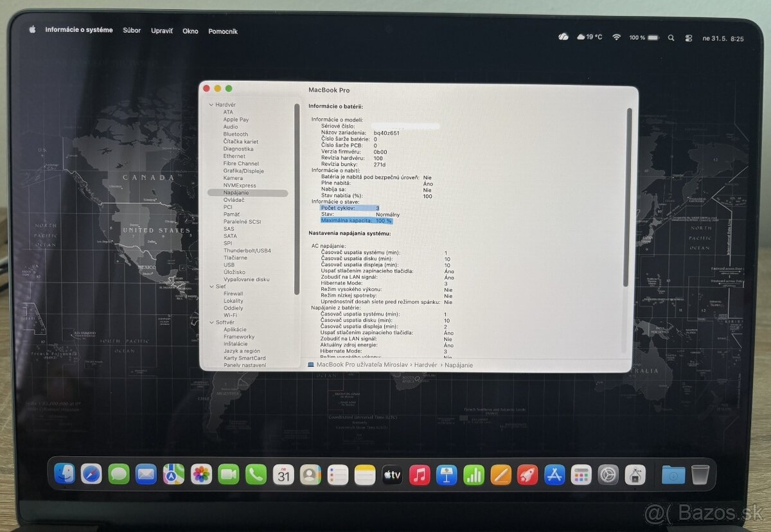Screen dimensions: 771x532
Task: Launch Maps from the Dock
Action: [173, 474]
